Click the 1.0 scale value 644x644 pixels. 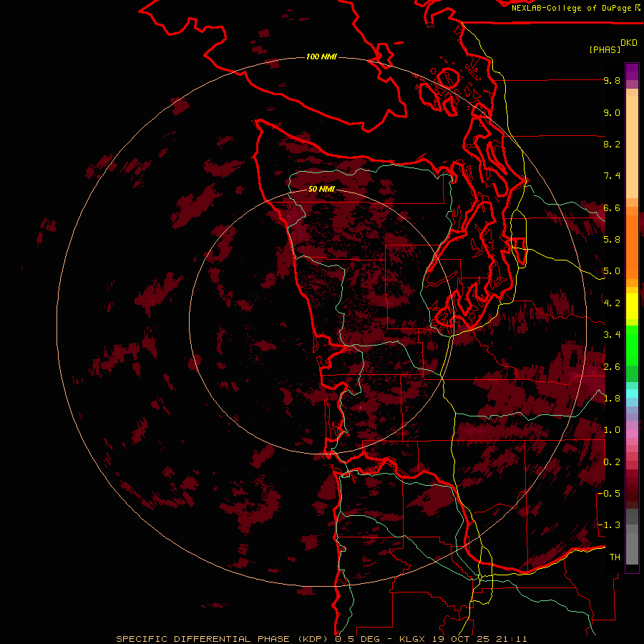tap(612, 430)
